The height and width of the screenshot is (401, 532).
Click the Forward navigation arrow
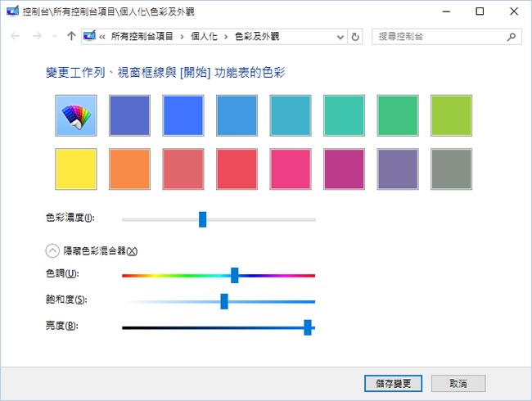click(36, 37)
